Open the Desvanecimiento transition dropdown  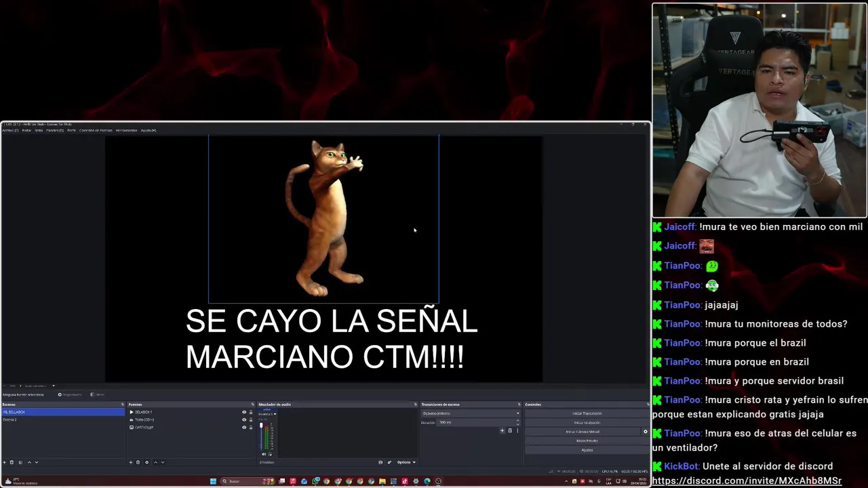471,413
